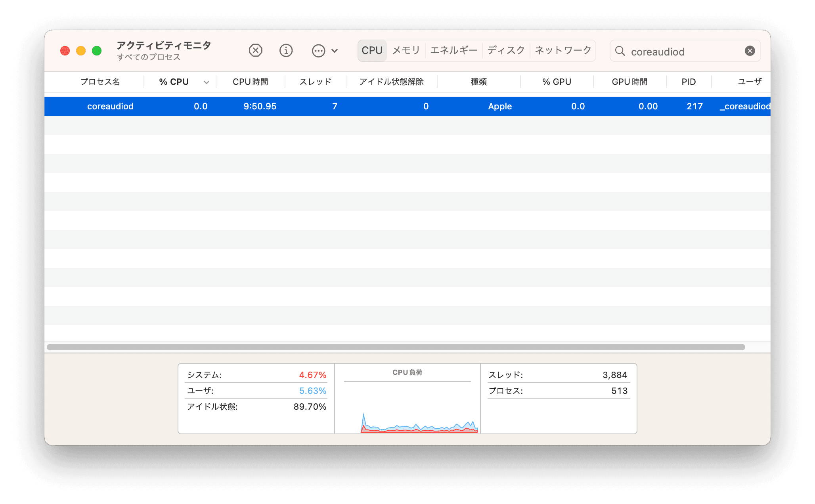This screenshot has height=504, width=815.
Task: Select the エネルギー view
Action: [x=453, y=50]
